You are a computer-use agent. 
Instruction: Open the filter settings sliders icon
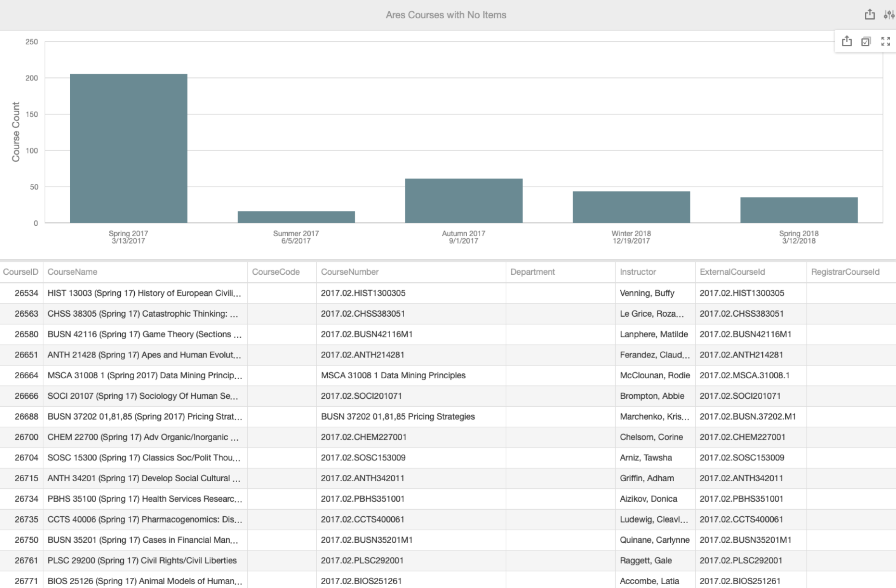888,15
